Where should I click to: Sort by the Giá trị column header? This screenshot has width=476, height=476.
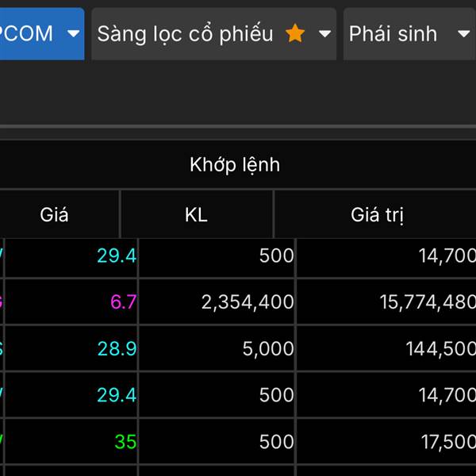[x=378, y=214]
